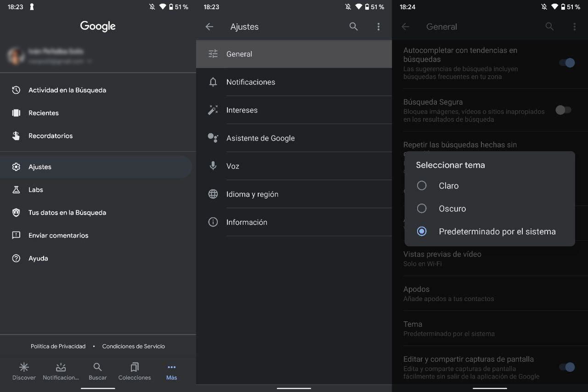Tap the Google logo at top
The width and height of the screenshot is (588, 392).
[x=98, y=27]
